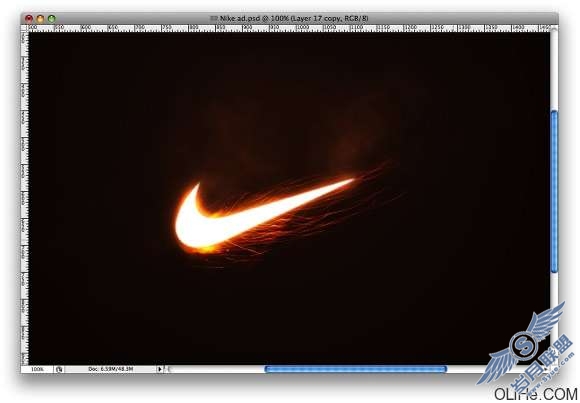Click the ruler origin corner box
580x403 pixels.
(25, 28)
